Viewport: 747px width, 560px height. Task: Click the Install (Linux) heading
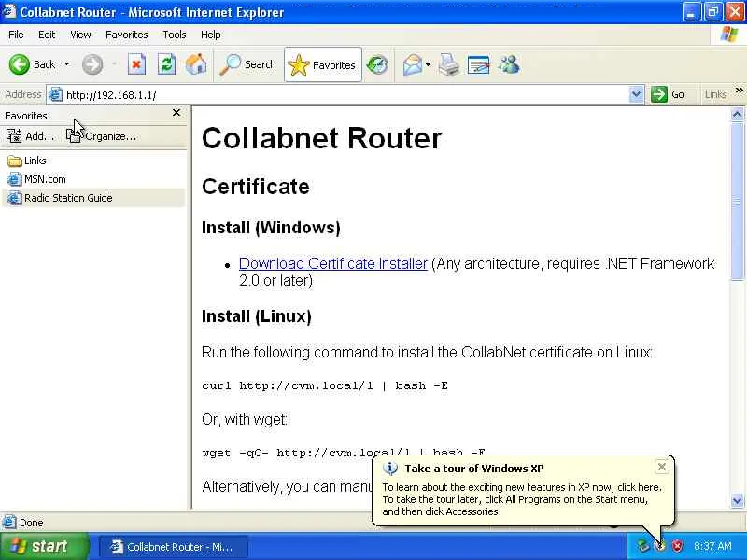coord(256,316)
